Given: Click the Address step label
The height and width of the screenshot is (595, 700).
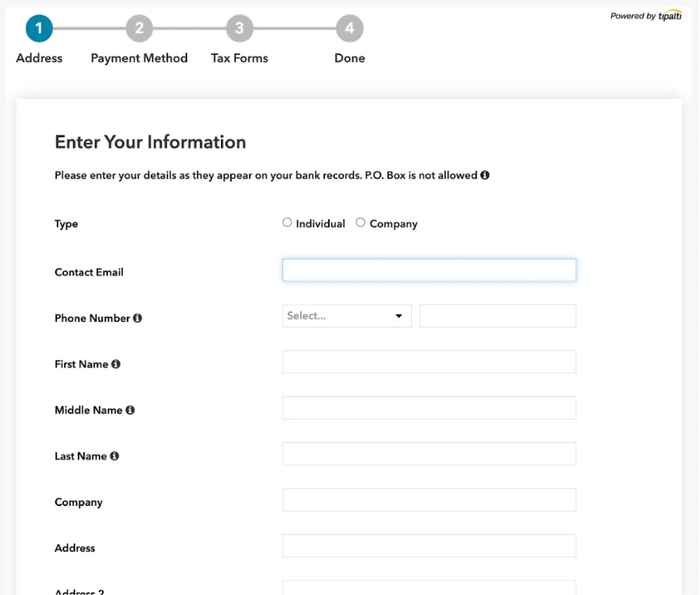Looking at the screenshot, I should click(39, 57).
